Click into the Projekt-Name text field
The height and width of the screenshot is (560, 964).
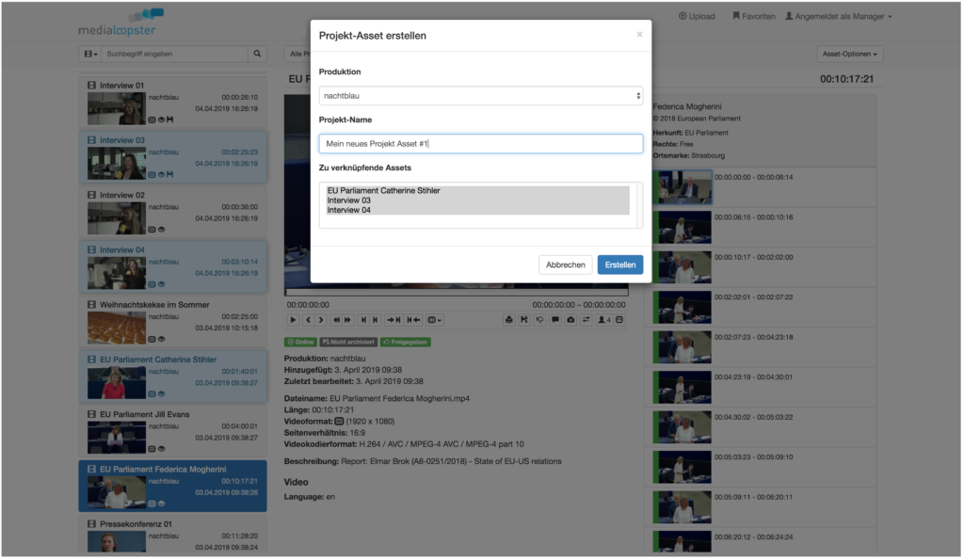481,144
